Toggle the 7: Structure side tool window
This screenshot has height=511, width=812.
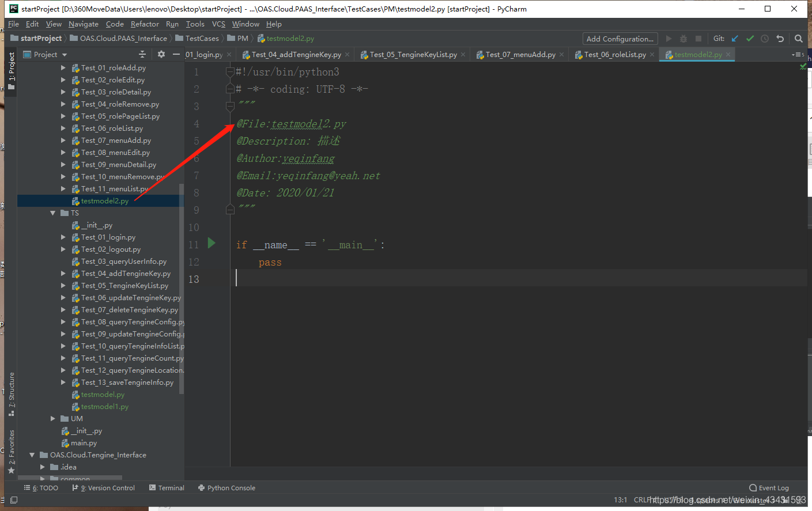tap(11, 394)
